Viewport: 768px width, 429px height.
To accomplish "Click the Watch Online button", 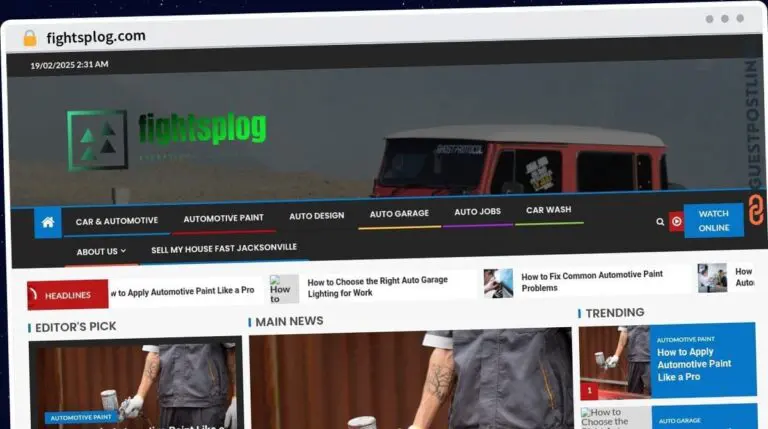I will (713, 220).
